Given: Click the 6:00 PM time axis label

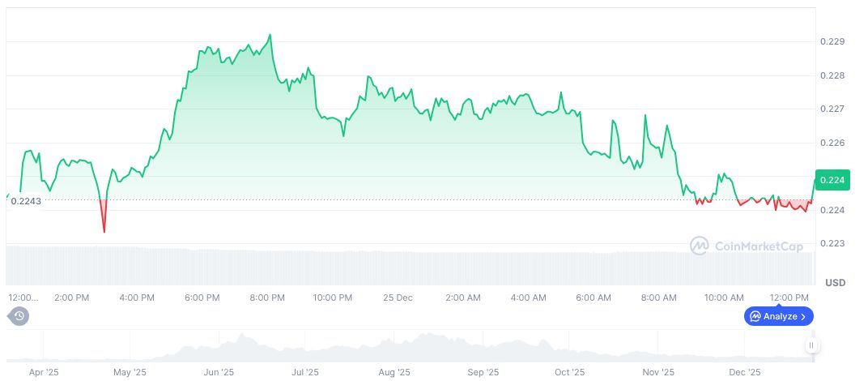Looking at the screenshot, I should [202, 298].
